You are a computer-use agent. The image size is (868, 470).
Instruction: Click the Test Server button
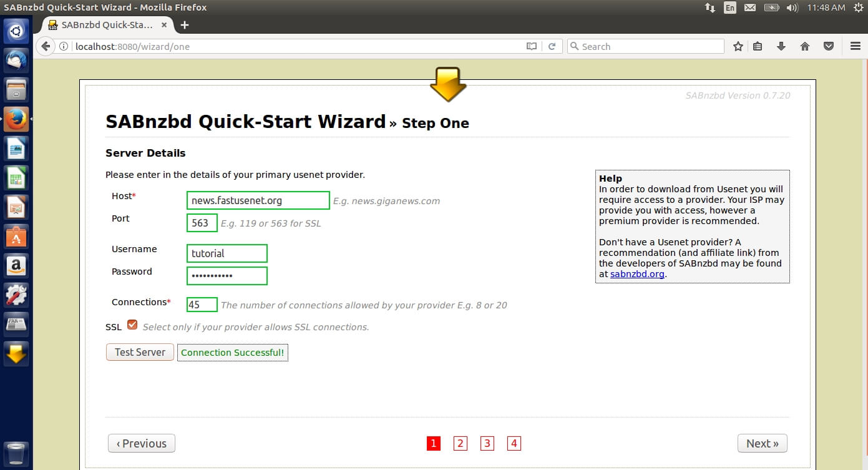coord(140,352)
